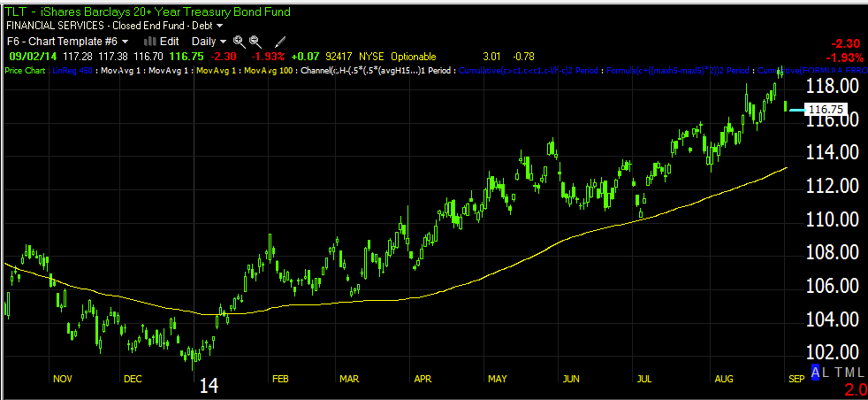
Task: Click the Optionable label
Action: coord(414,57)
